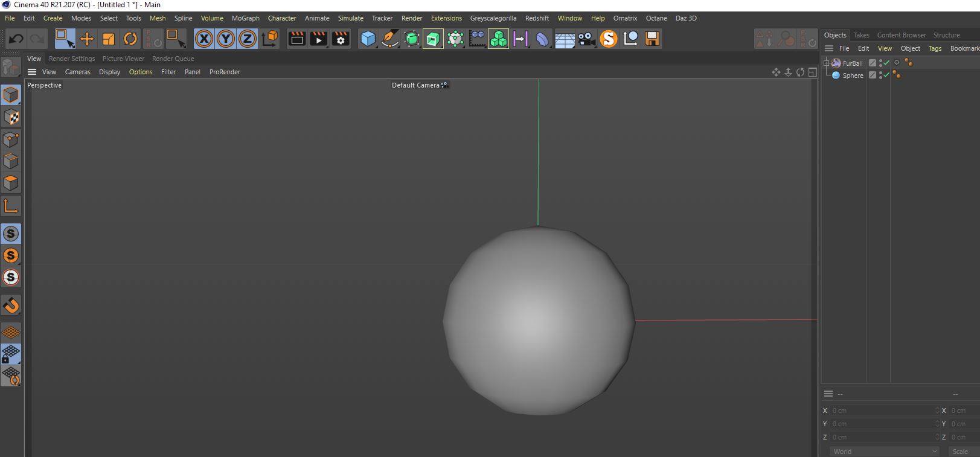Activate the Rotate tool
Image resolution: width=980 pixels, height=457 pixels.
point(130,39)
